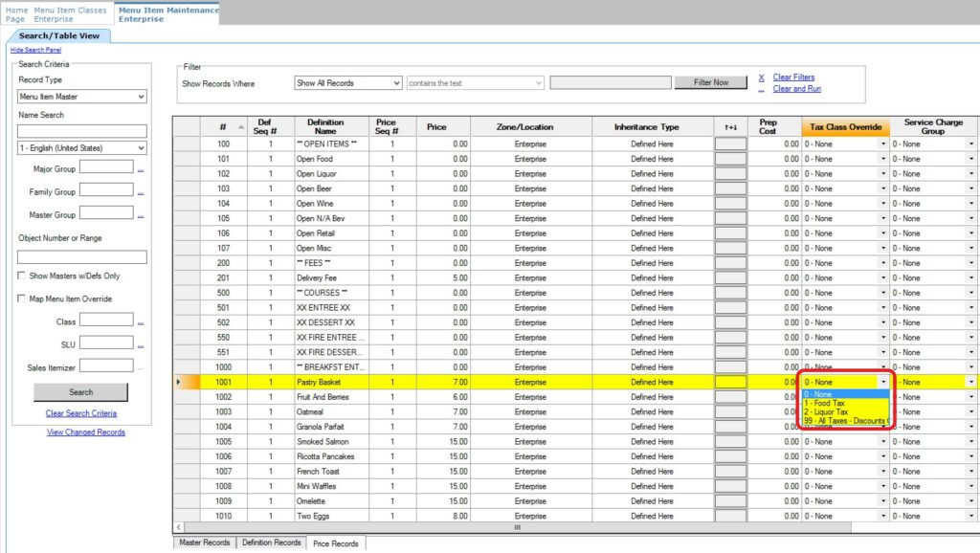Switch to Definition Records tab
Viewport: 980px width, 553px height.
271,542
